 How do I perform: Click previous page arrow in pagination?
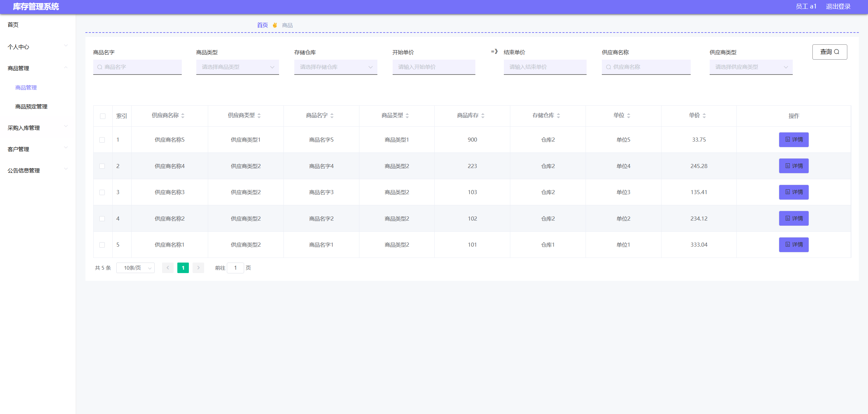[x=167, y=268]
